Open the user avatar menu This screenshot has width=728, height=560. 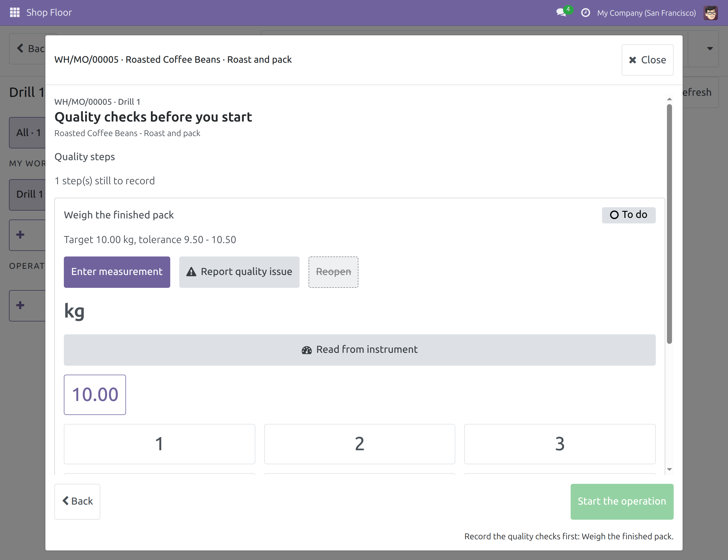pos(711,13)
